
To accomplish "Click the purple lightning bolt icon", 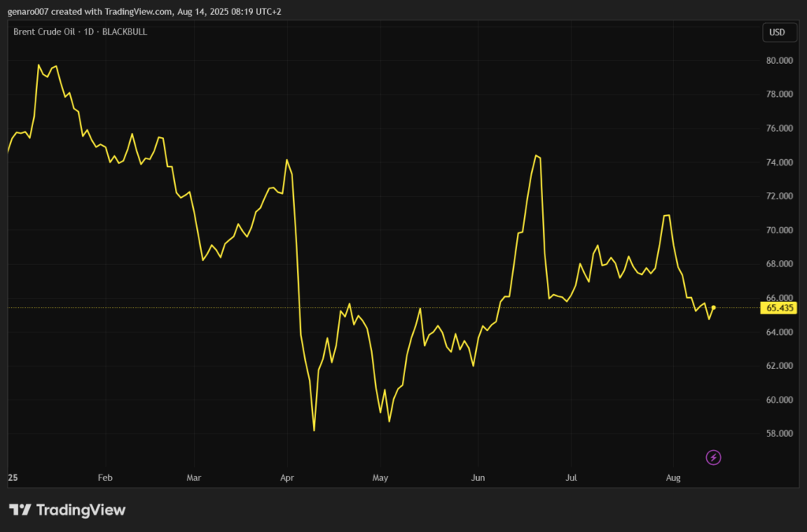I will coord(713,457).
